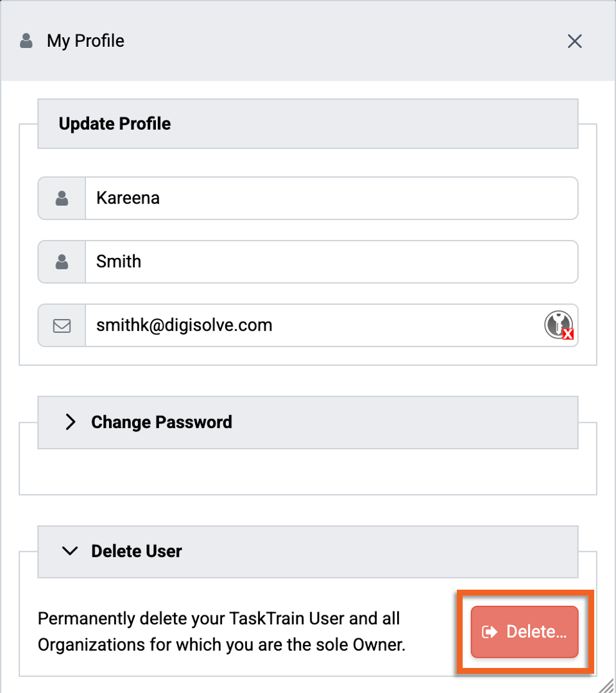The image size is (616, 693).
Task: Click the My Profile title text
Action: (86, 41)
